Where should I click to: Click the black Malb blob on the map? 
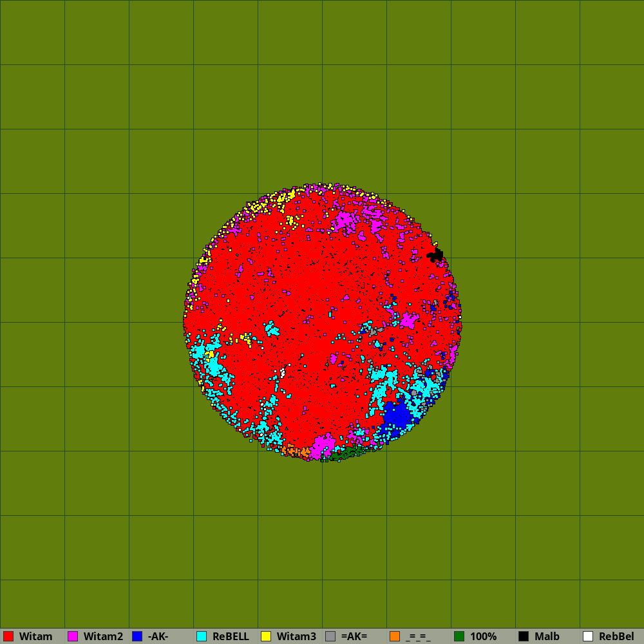[435, 256]
